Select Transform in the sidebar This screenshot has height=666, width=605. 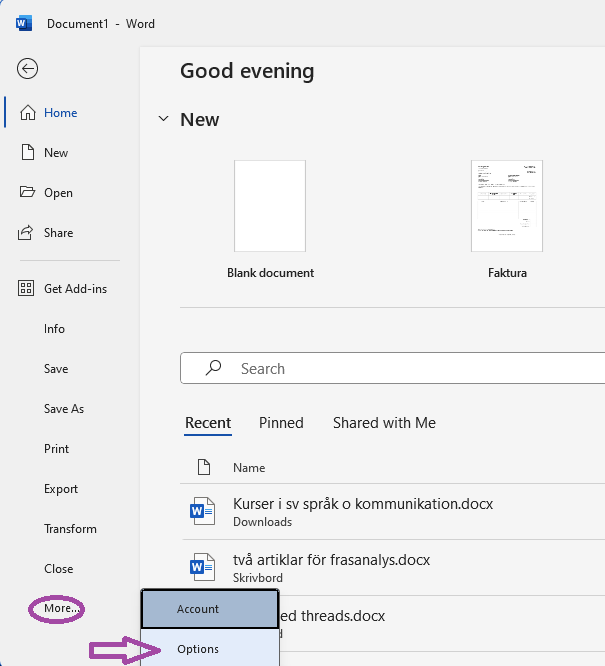click(70, 529)
